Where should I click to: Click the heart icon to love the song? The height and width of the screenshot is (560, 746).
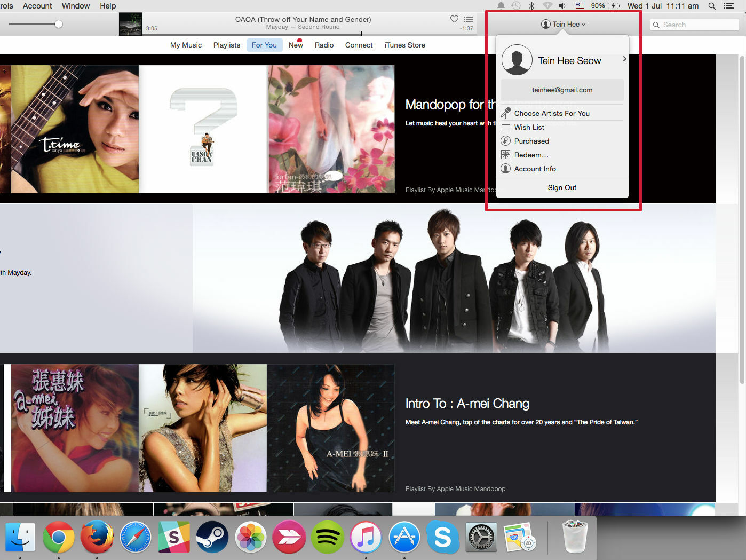[454, 19]
